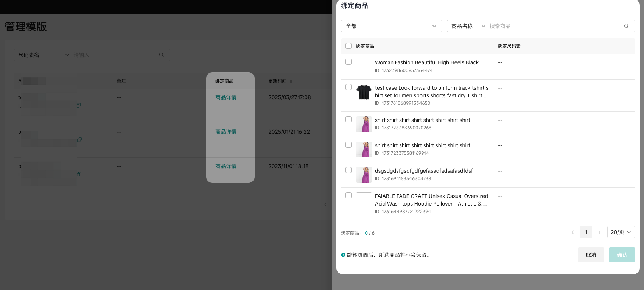
Task: Click the black t-shirt product thumbnail
Action: coord(364,92)
